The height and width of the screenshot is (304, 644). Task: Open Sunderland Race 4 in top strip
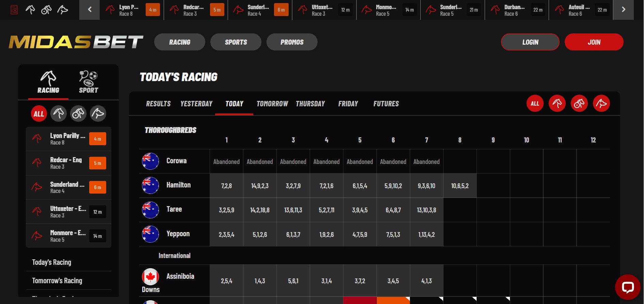pyautogui.click(x=260, y=10)
